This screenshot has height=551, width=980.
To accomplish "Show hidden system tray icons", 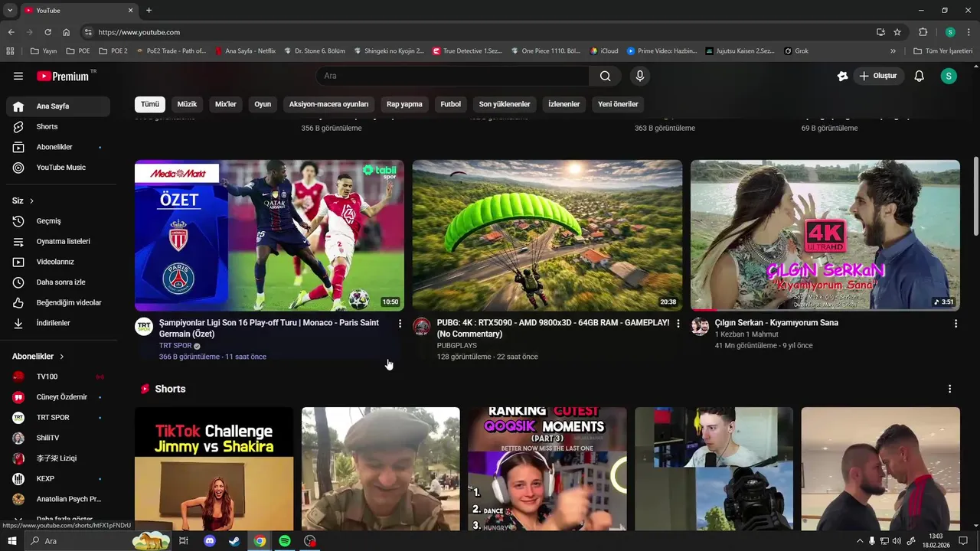I will coord(859,541).
